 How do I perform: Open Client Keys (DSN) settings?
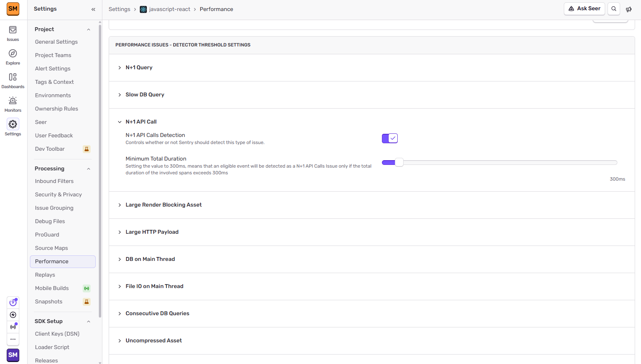[x=63, y=334]
